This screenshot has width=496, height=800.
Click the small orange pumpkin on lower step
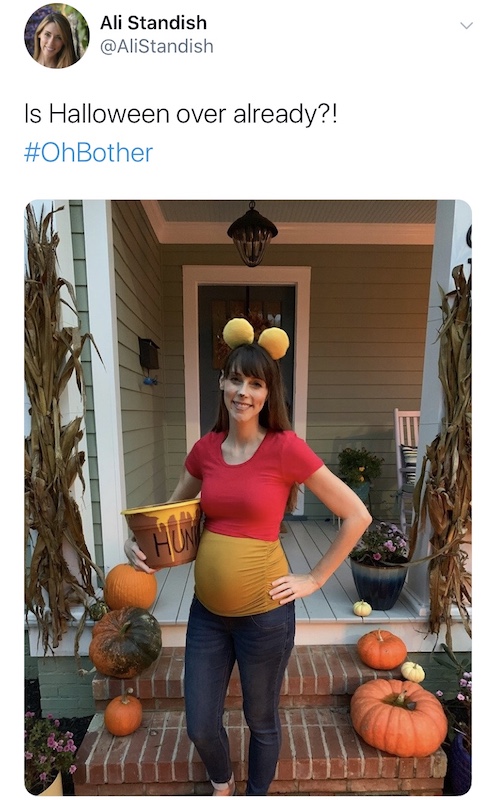[123, 715]
